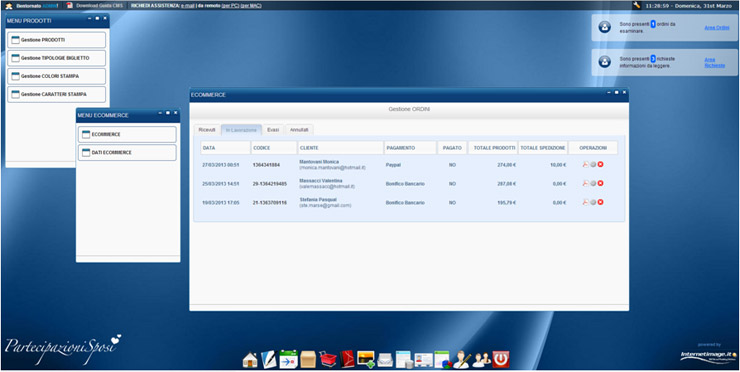Image resolution: width=740 pixels, height=372 pixels.
Task: Click Download Guida CMS link
Action: 99,6
